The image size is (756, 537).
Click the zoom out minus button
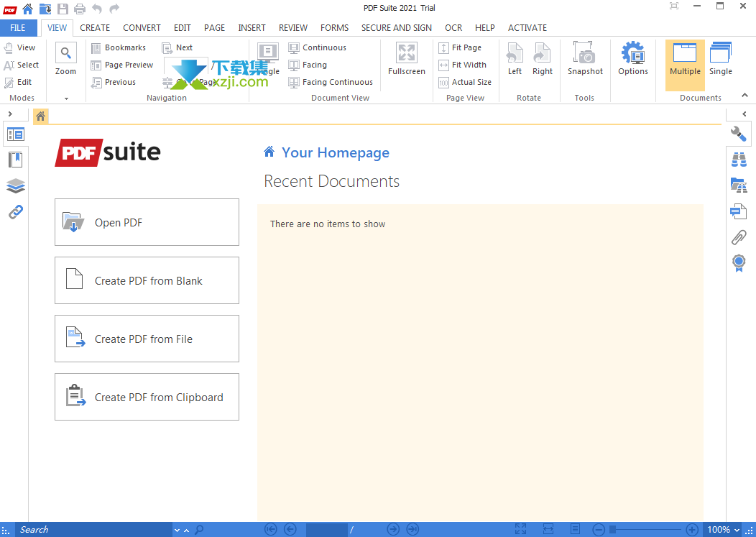[599, 529]
